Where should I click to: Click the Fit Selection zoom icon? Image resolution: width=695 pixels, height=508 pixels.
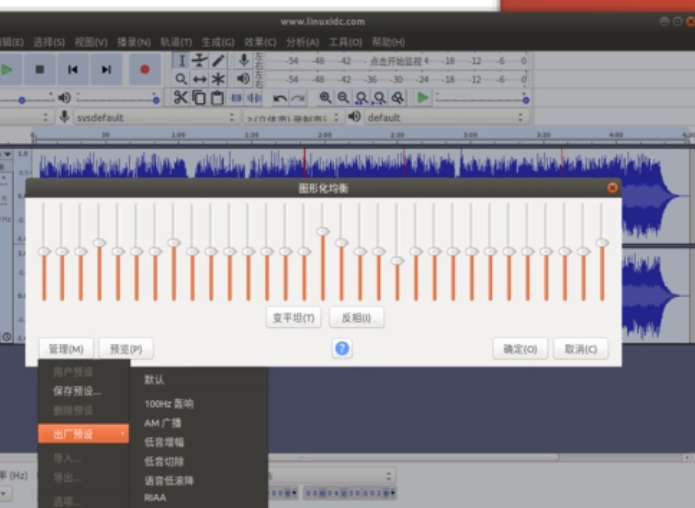361,98
